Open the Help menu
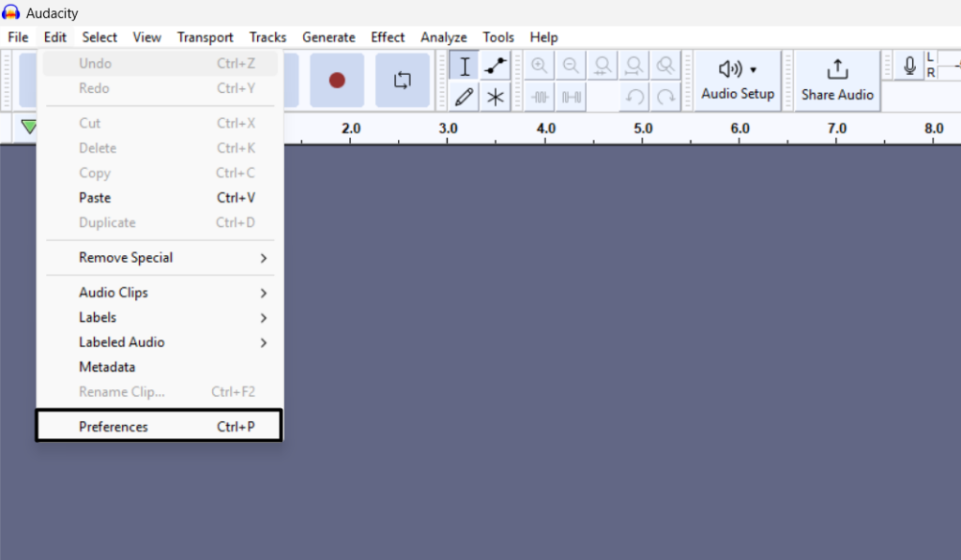This screenshot has height=560, width=961. (x=543, y=38)
